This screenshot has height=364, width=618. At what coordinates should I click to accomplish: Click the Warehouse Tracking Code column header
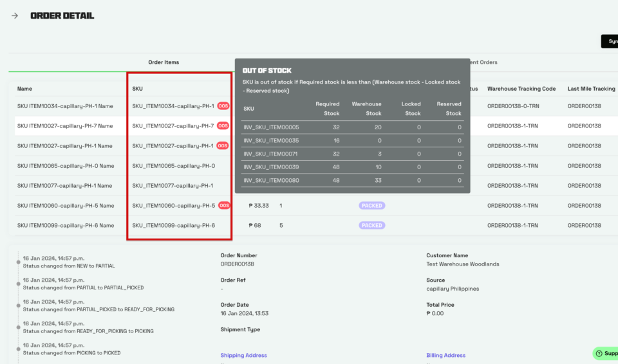pyautogui.click(x=521, y=89)
